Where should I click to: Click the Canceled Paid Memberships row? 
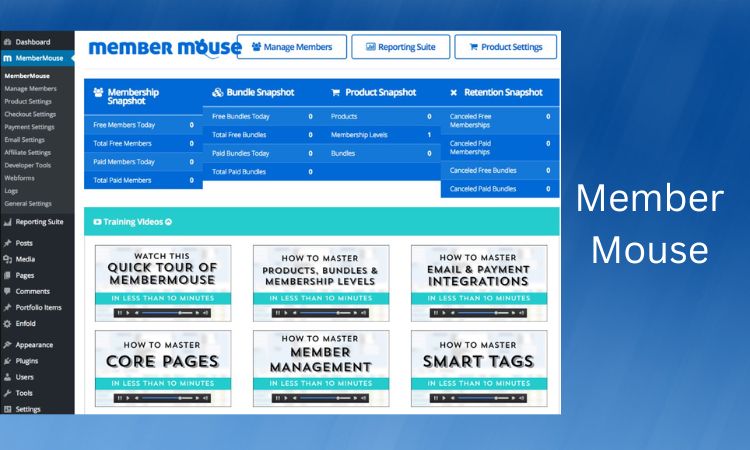(500, 148)
